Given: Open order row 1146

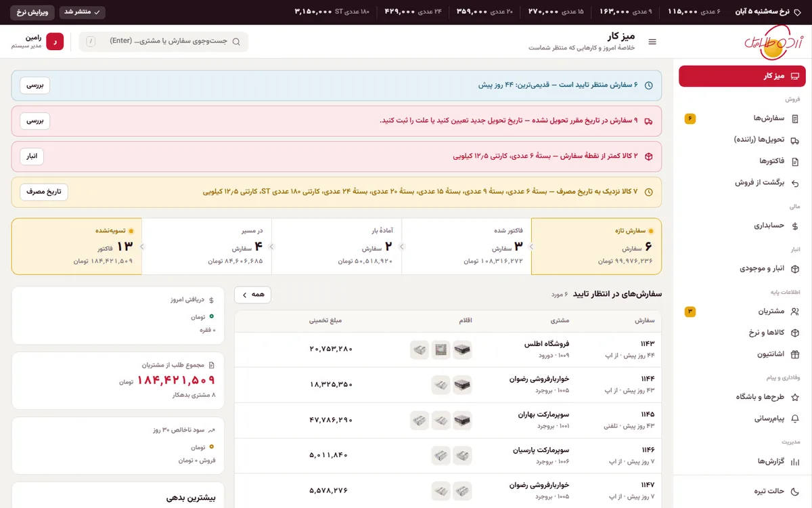Looking at the screenshot, I should tap(448, 455).
